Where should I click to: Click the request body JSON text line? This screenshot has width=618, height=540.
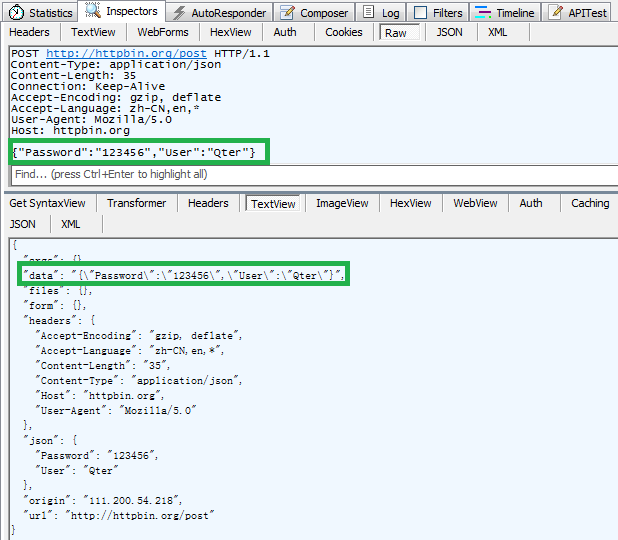coord(134,152)
